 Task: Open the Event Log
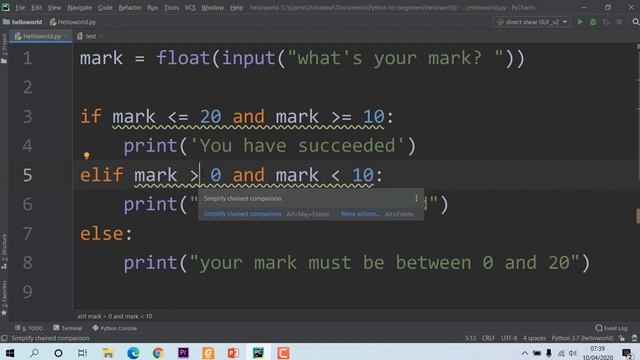[x=611, y=328]
